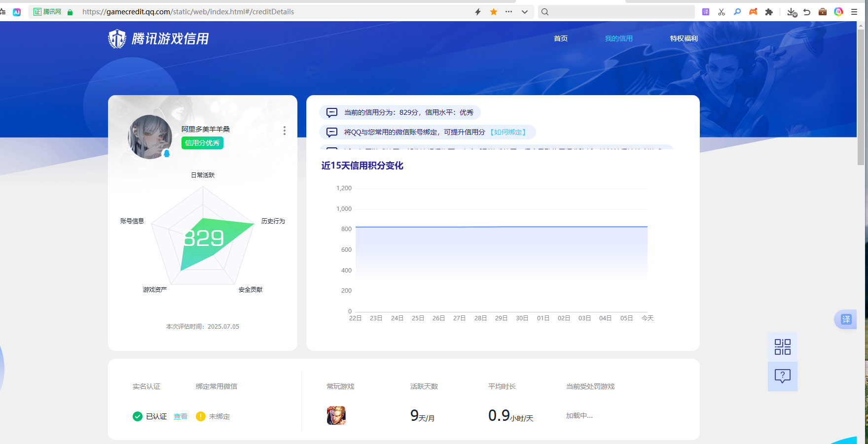This screenshot has height=444, width=868.
Task: Open the three-dot menu on profile card
Action: pyautogui.click(x=285, y=131)
